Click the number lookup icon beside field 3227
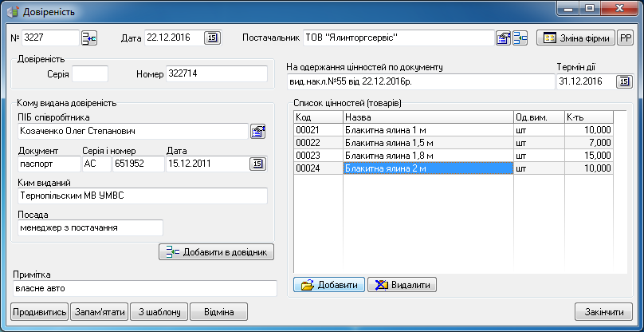The height and width of the screenshot is (332, 644). tap(88, 38)
